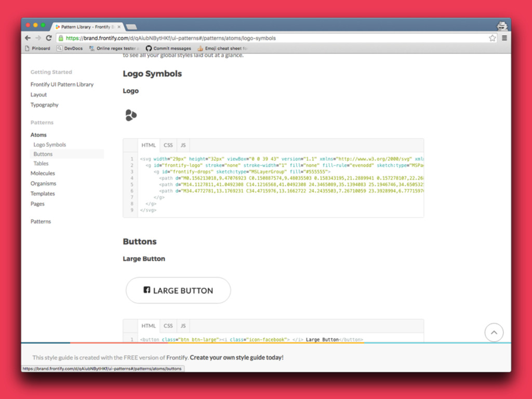
Task: Switch to CSS tab in Logo code block
Action: (168, 145)
